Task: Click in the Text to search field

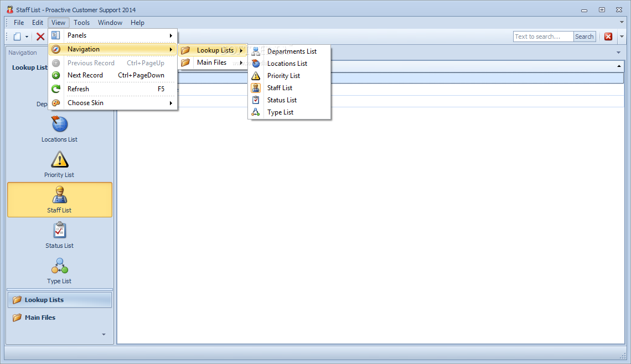Action: pos(544,37)
